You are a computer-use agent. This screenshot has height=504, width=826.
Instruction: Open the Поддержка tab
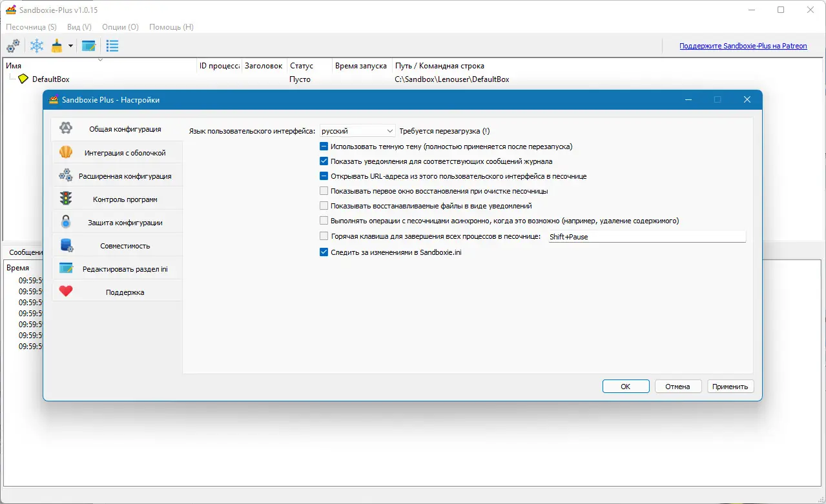click(117, 292)
